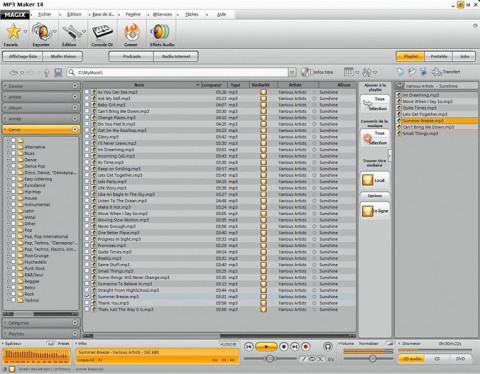Open the path field dropdown arrow
The width and height of the screenshot is (480, 374).
click(x=292, y=72)
